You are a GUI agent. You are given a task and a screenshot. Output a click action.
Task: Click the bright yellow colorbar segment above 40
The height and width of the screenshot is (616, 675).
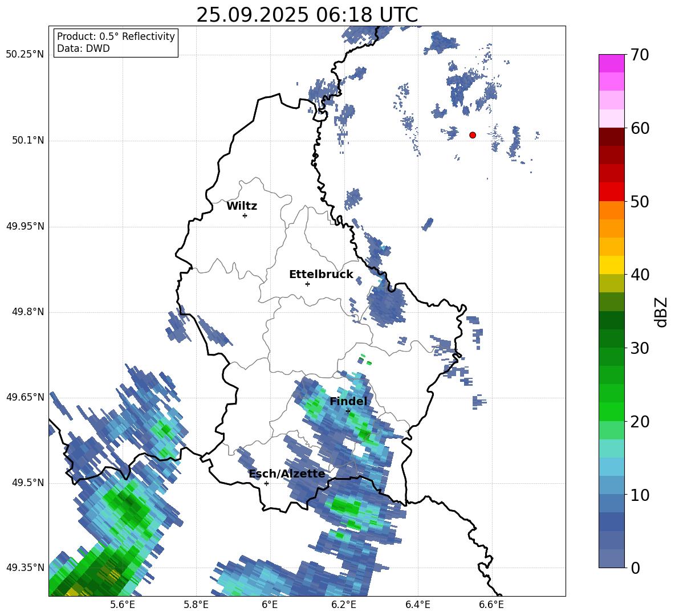tap(611, 265)
